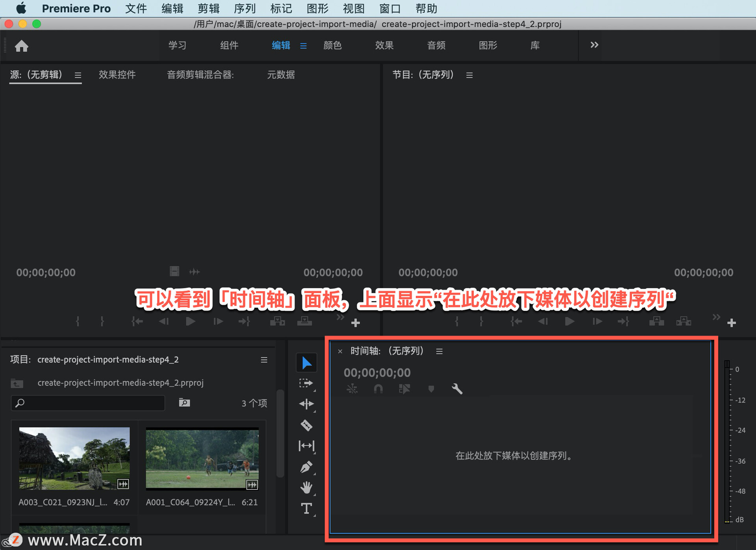
Task: Select the Selection arrow tool
Action: pos(306,363)
